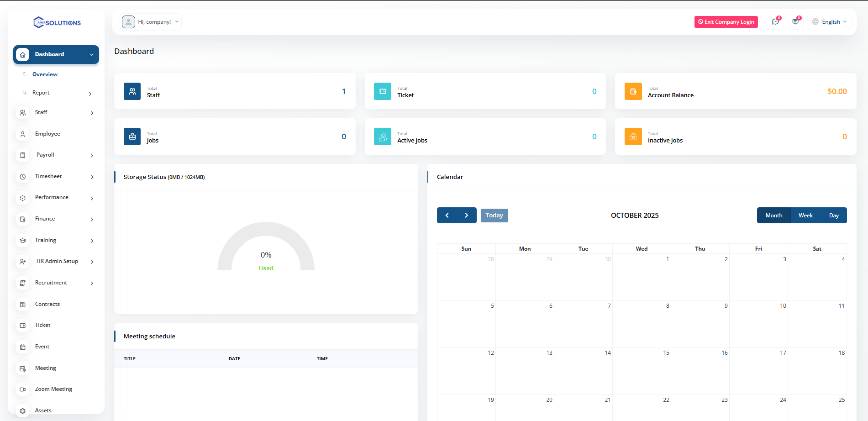Click the Event calendar icon in sidebar
Image resolution: width=868 pixels, height=421 pixels.
[23, 347]
